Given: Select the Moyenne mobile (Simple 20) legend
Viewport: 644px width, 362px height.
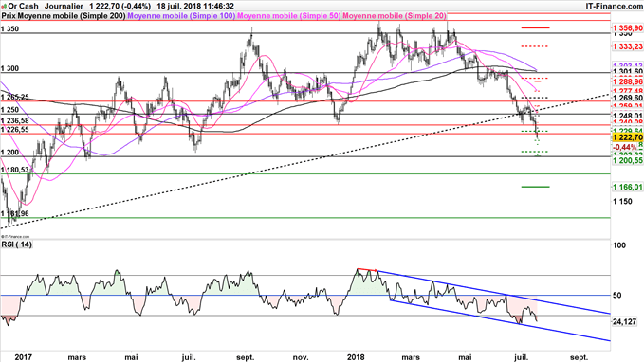Looking at the screenshot, I should pos(395,16).
